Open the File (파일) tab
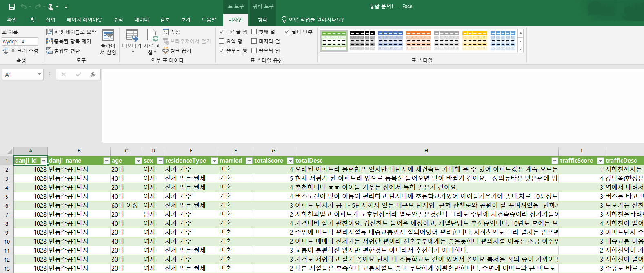This screenshot has height=273, width=644. pos(12,20)
